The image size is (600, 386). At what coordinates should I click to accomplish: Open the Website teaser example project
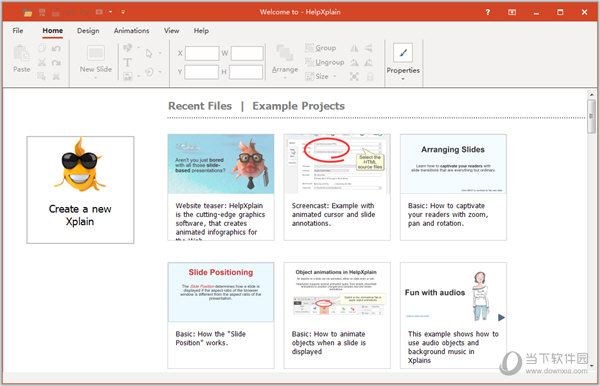(x=221, y=187)
